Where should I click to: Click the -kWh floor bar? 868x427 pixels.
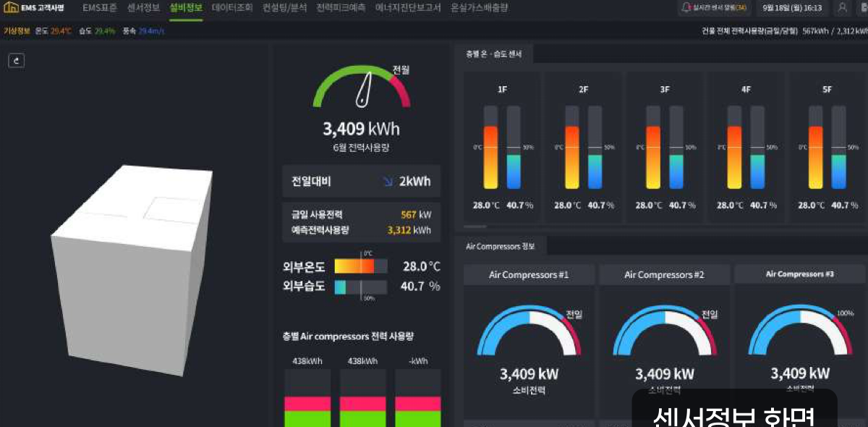click(x=418, y=398)
